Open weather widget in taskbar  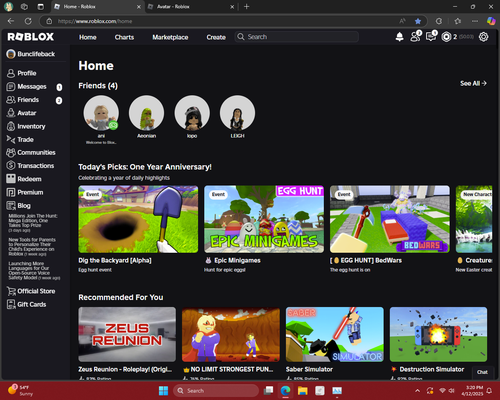(x=20, y=390)
